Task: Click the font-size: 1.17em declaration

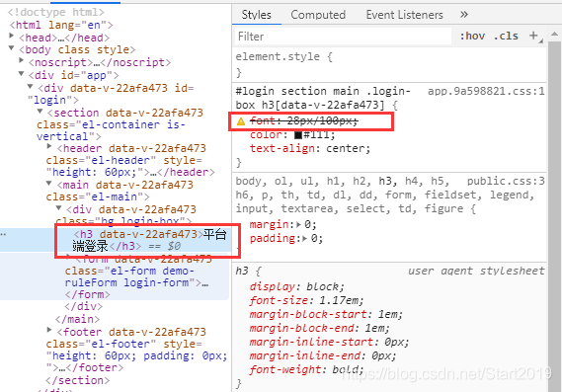Action: coord(306,300)
